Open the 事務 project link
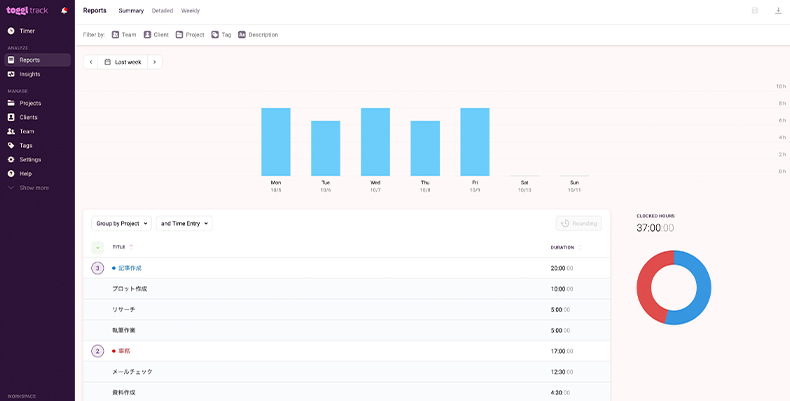 [124, 351]
